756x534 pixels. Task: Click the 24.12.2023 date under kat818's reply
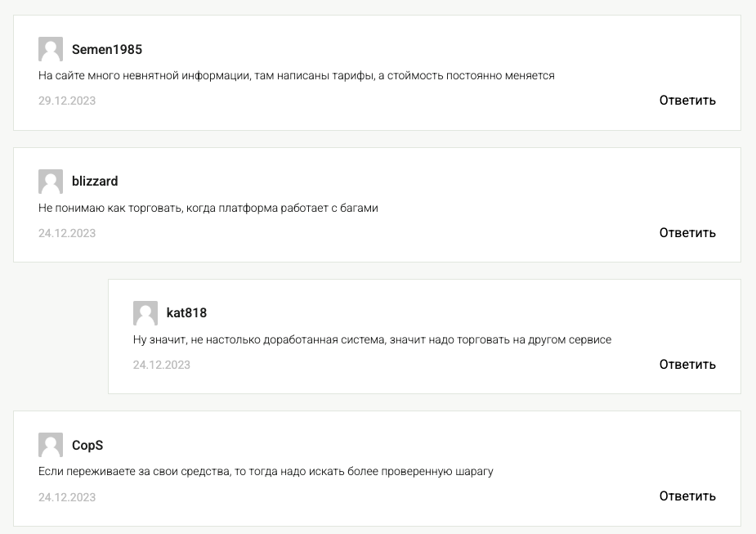click(x=162, y=365)
